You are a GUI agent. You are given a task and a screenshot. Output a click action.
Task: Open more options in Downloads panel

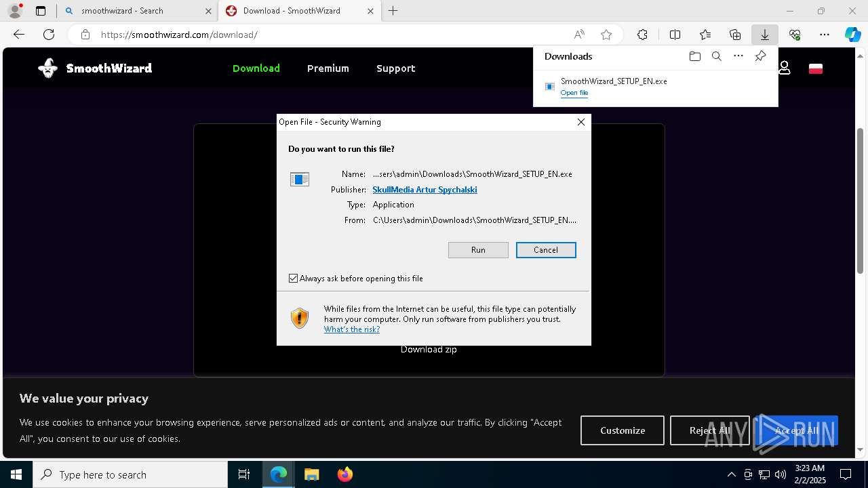[x=738, y=56]
